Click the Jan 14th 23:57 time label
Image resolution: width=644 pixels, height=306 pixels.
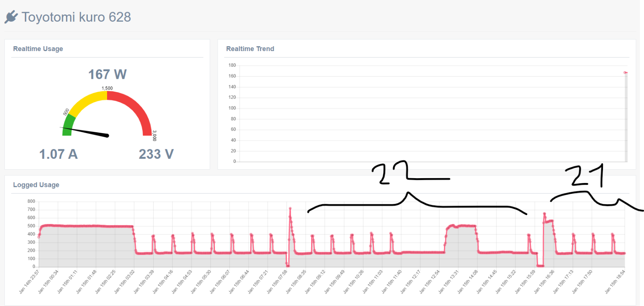click(29, 282)
